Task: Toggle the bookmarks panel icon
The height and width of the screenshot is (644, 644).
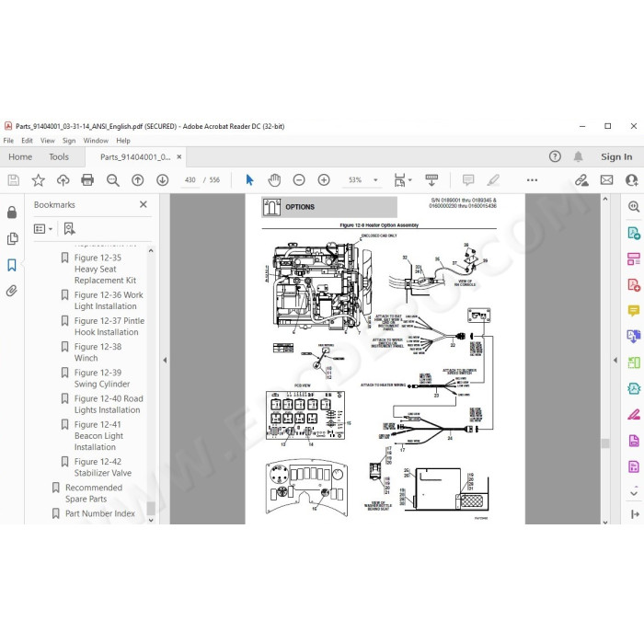Action: (x=12, y=265)
